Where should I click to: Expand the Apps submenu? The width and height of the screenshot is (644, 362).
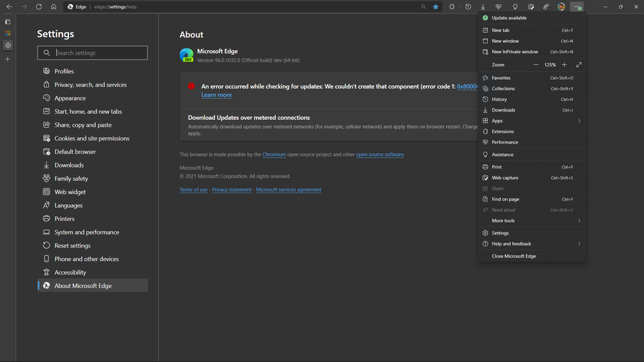579,120
